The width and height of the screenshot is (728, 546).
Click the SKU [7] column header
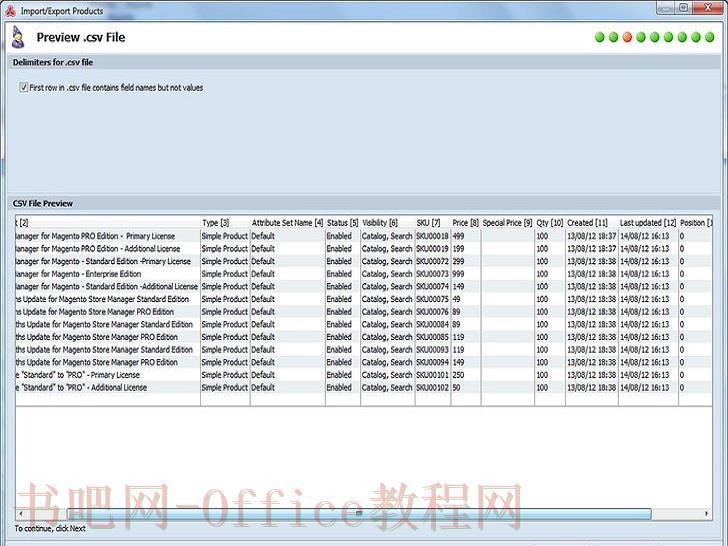point(433,223)
